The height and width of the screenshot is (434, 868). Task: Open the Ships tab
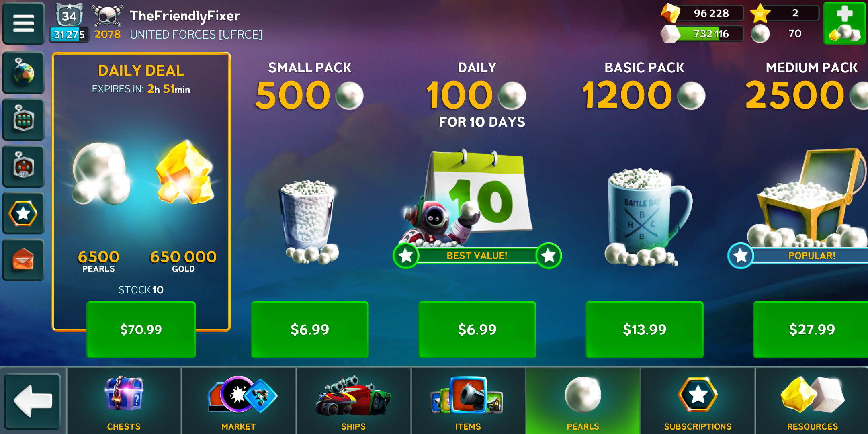click(354, 401)
